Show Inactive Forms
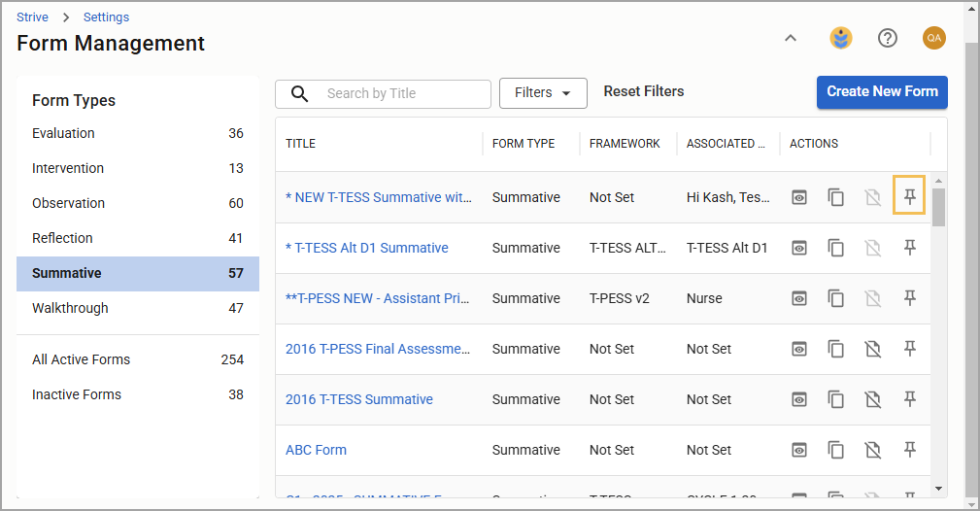Image resolution: width=980 pixels, height=511 pixels. tap(138, 394)
